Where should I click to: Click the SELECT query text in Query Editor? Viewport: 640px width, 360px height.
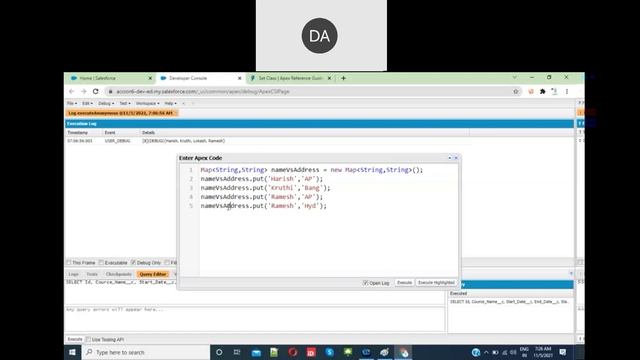pos(121,282)
